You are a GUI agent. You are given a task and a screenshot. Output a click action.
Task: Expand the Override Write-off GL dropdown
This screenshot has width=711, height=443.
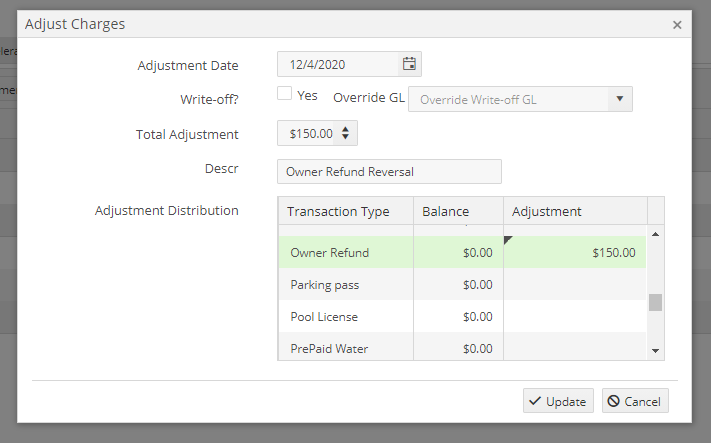[619, 99]
